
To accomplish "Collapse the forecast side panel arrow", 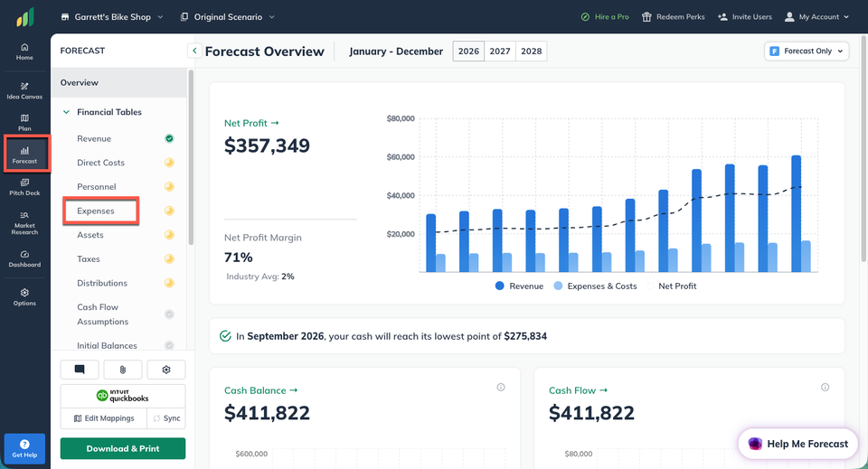I will (x=194, y=51).
